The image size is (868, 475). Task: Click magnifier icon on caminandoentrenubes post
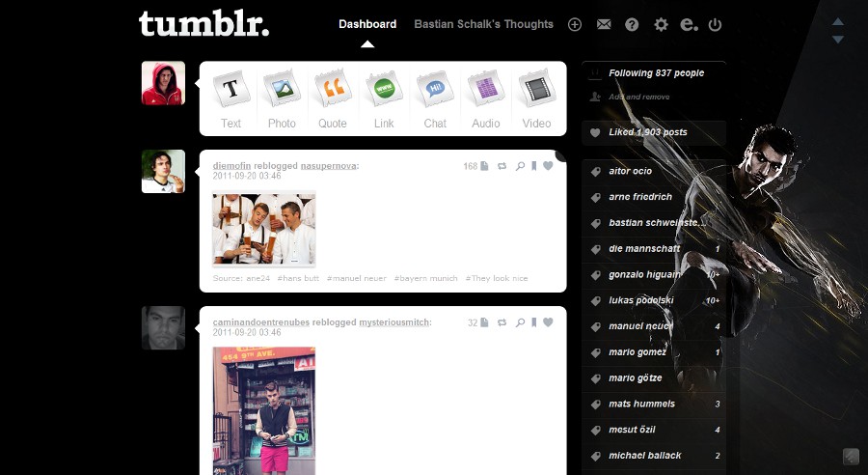pyautogui.click(x=520, y=322)
